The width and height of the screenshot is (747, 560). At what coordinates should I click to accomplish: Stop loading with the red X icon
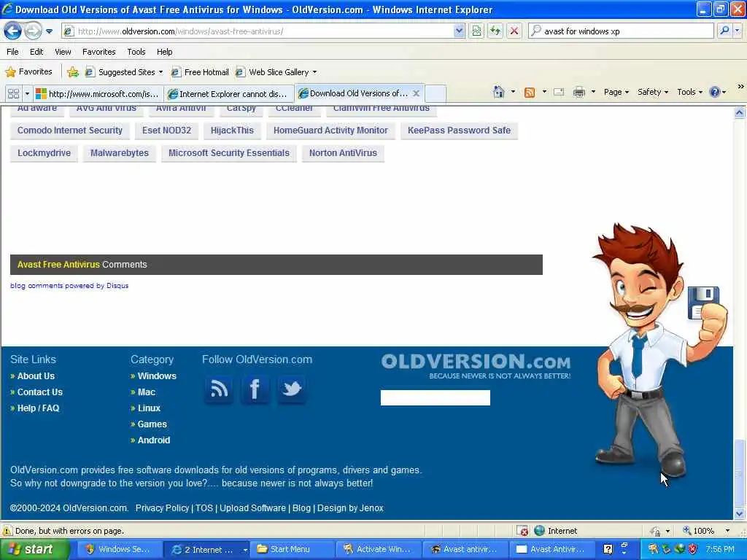514,31
